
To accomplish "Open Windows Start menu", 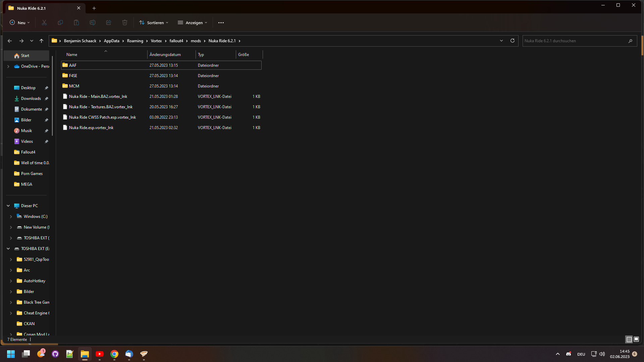I will (x=11, y=354).
